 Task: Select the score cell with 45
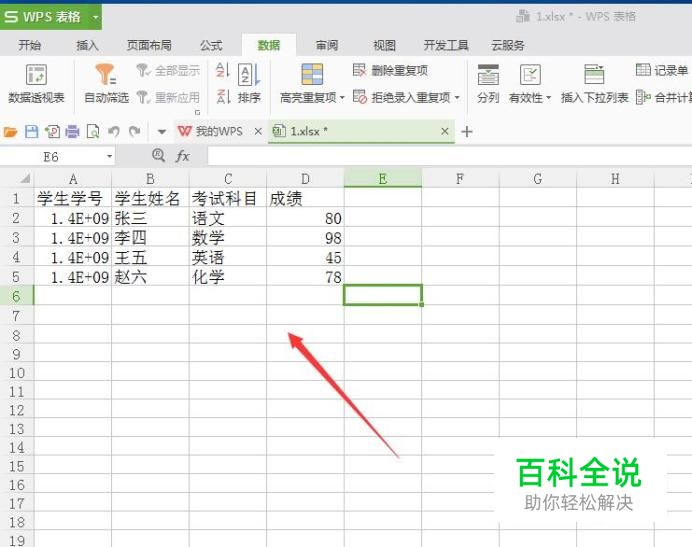point(305,257)
